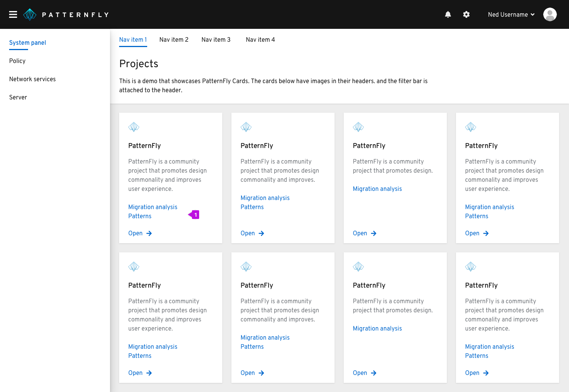The height and width of the screenshot is (392, 569).
Task: Select Server in sidebar
Action: point(18,97)
